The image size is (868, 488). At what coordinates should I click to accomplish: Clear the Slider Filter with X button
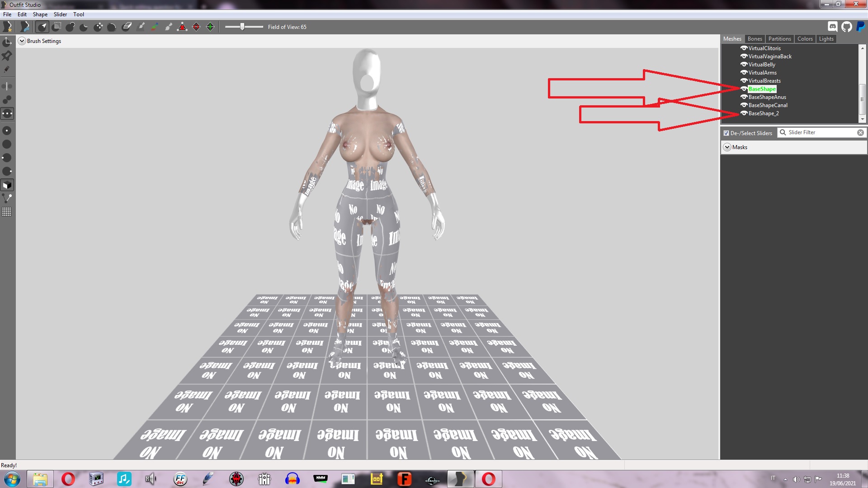tap(860, 132)
